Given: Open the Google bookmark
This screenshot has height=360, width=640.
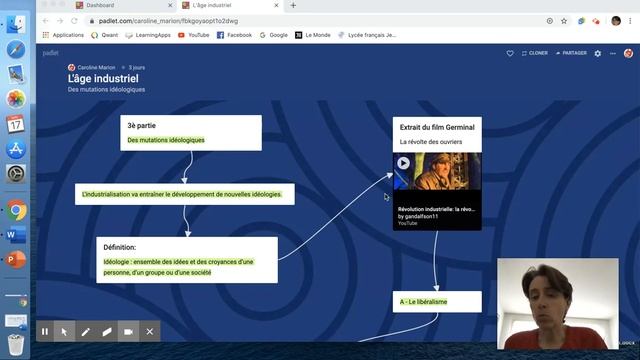Looking at the screenshot, I should (x=274, y=35).
